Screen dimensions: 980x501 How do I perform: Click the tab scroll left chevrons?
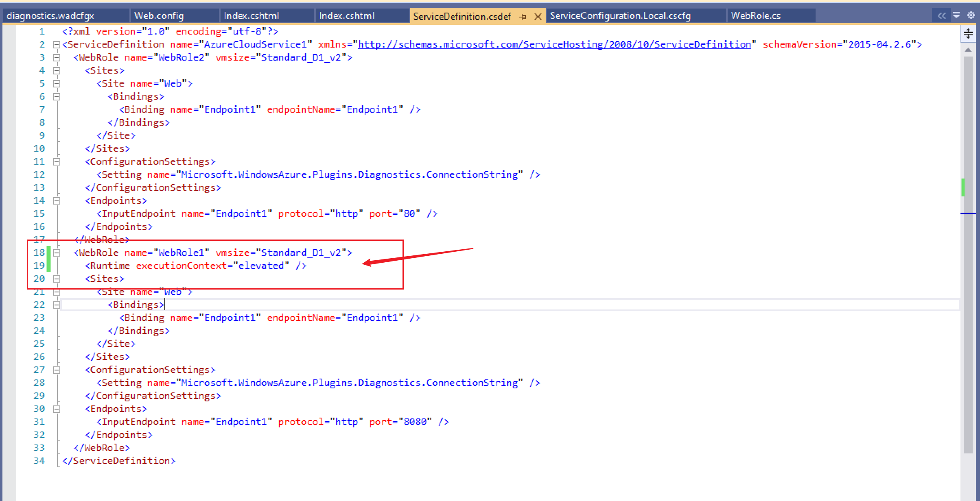pyautogui.click(x=942, y=16)
